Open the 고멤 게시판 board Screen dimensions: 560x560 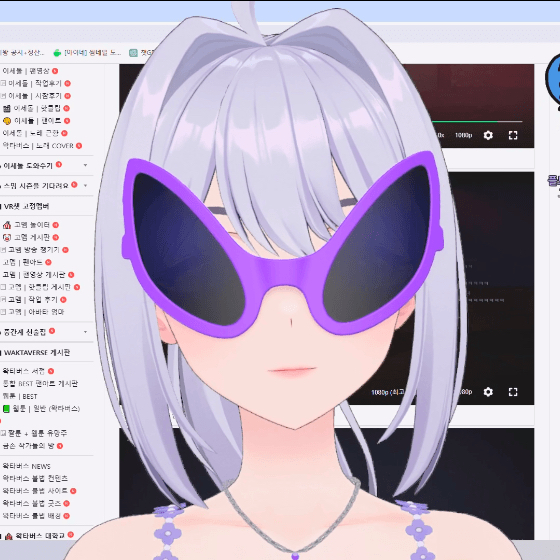click(31, 238)
